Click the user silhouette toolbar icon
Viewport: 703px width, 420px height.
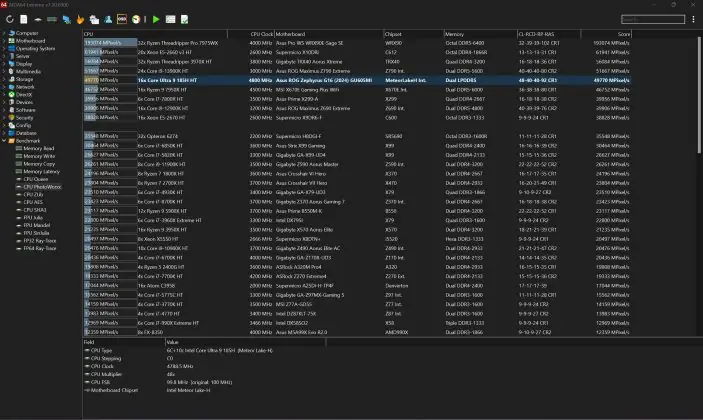pos(108,19)
